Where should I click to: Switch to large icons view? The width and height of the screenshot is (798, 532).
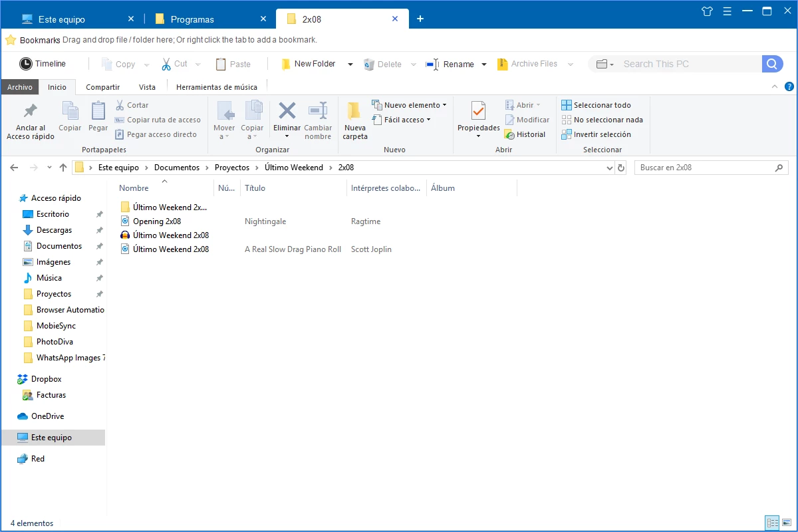786,523
